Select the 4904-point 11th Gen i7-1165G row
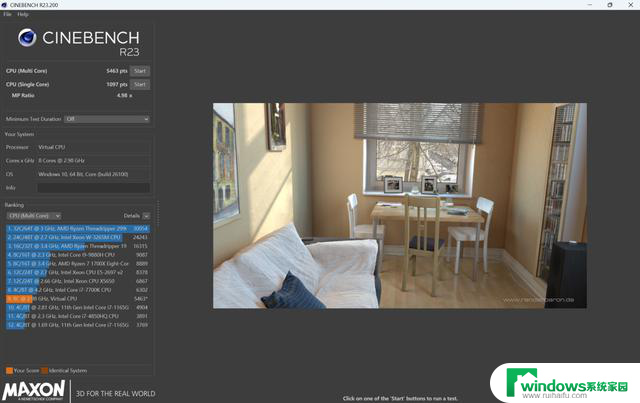640x403 pixels. coord(78,307)
